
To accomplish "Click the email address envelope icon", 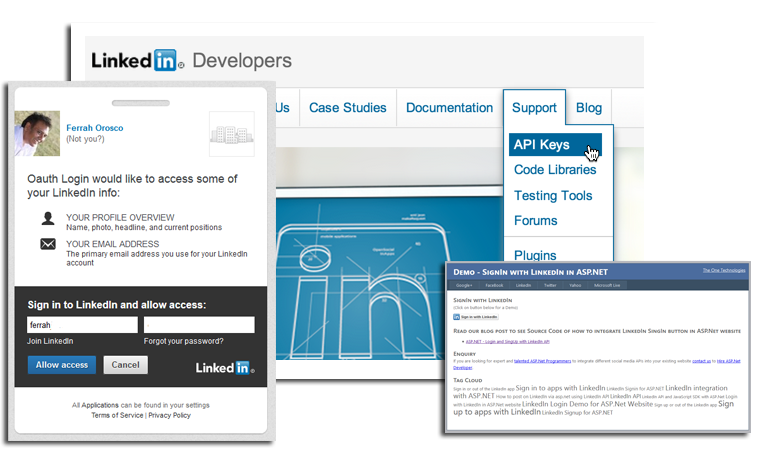I will (x=48, y=244).
